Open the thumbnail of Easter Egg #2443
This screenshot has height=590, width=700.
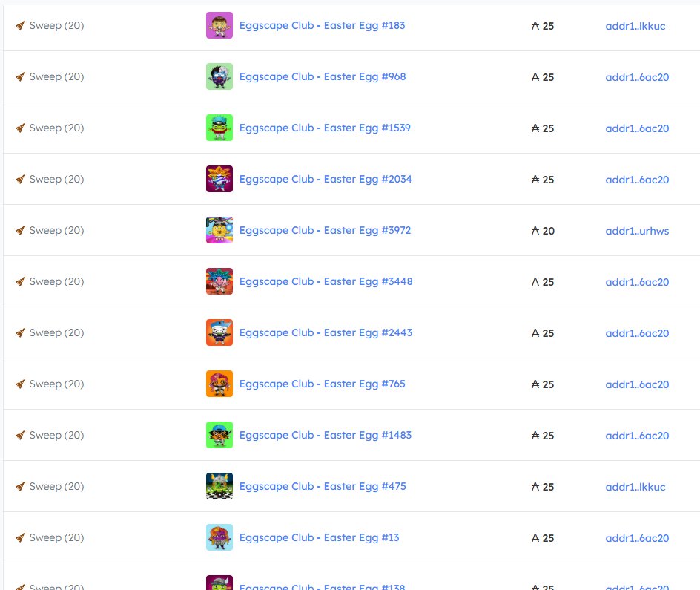click(x=219, y=332)
